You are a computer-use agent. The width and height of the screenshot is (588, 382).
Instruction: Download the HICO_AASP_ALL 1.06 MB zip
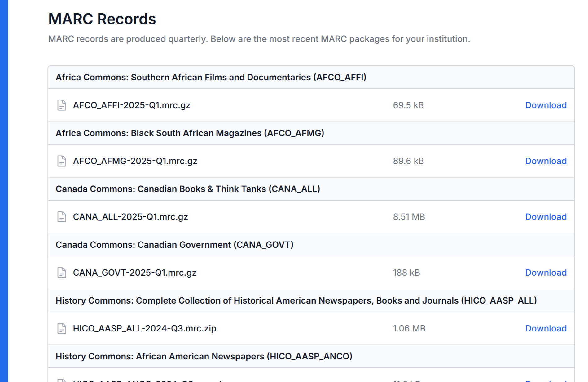click(546, 328)
